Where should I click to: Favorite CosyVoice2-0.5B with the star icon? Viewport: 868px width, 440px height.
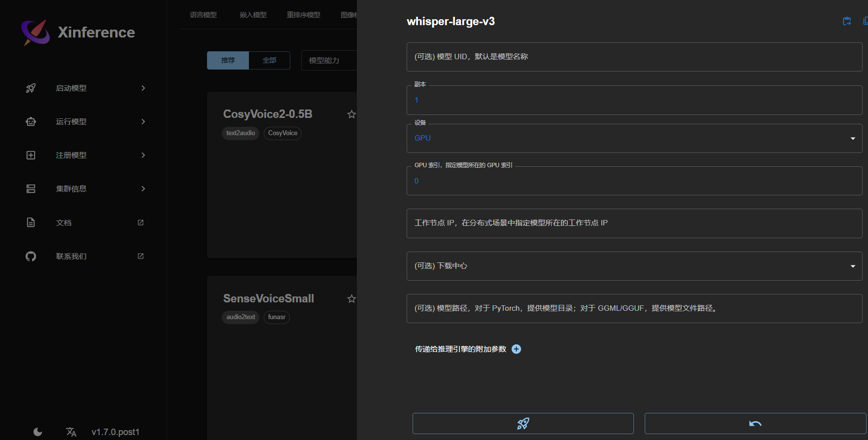point(351,114)
